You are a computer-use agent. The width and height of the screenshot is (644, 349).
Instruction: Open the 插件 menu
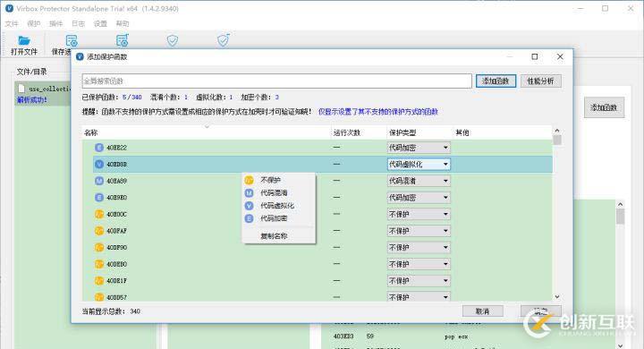coord(55,24)
